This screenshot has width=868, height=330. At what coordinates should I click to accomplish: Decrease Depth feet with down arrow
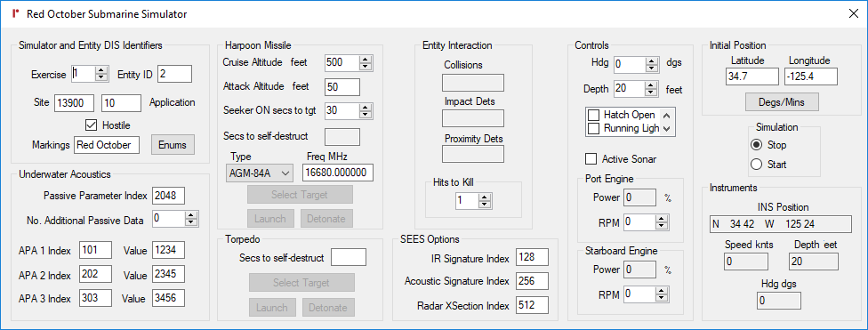click(x=652, y=92)
